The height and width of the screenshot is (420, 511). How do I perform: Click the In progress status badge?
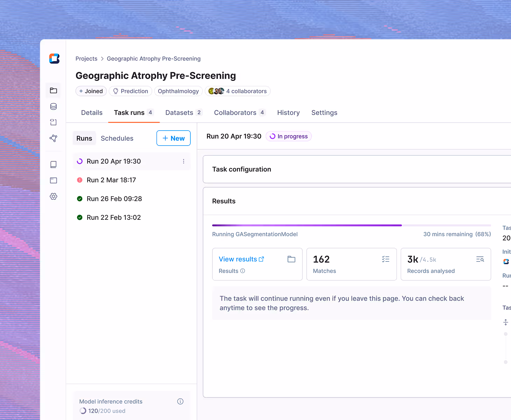pos(289,136)
